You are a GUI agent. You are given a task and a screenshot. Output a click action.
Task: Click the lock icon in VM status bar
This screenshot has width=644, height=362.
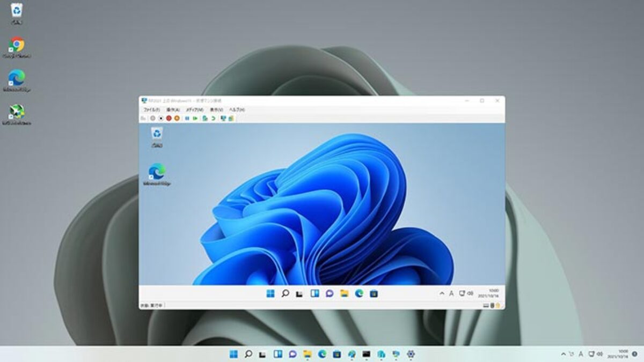click(x=497, y=305)
